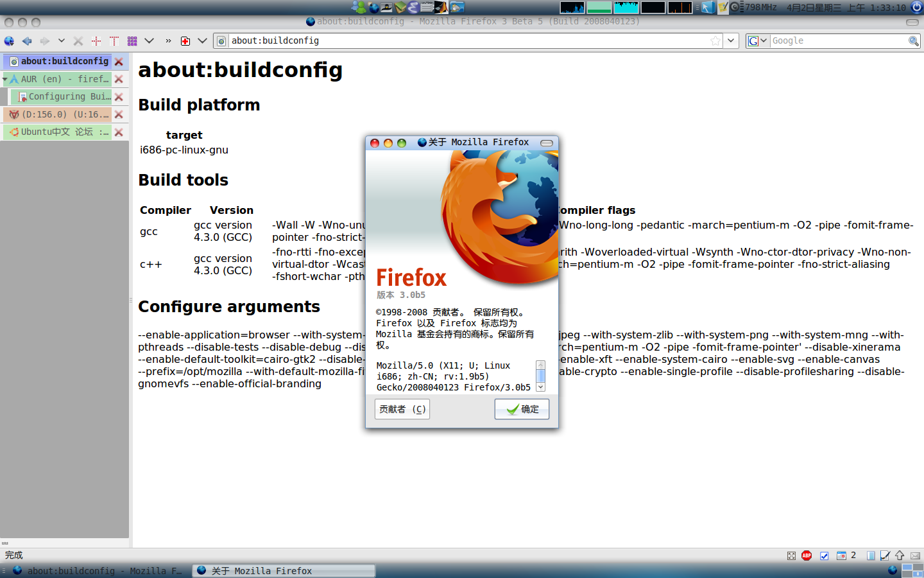
Task: Open dropdown chevron beside purple grid icon
Action: [150, 40]
